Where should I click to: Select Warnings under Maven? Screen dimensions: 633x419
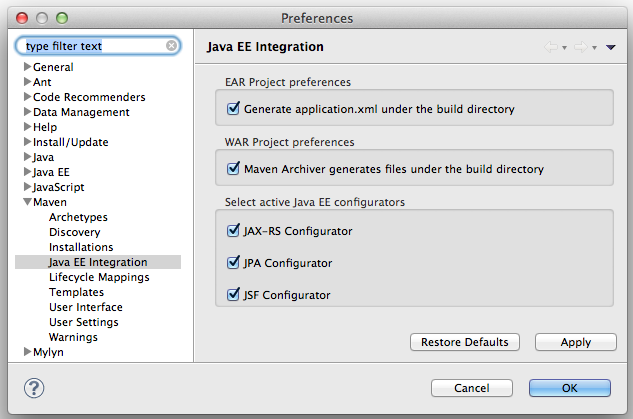click(x=73, y=337)
